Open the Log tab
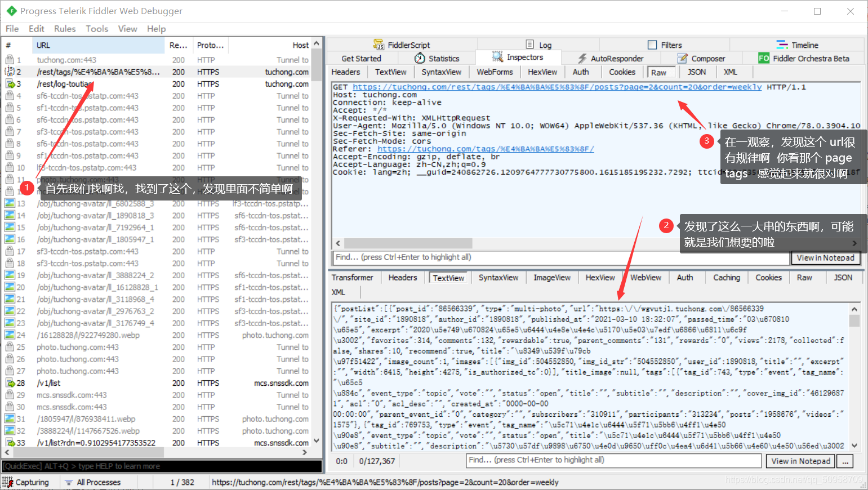This screenshot has width=868, height=490. [538, 45]
